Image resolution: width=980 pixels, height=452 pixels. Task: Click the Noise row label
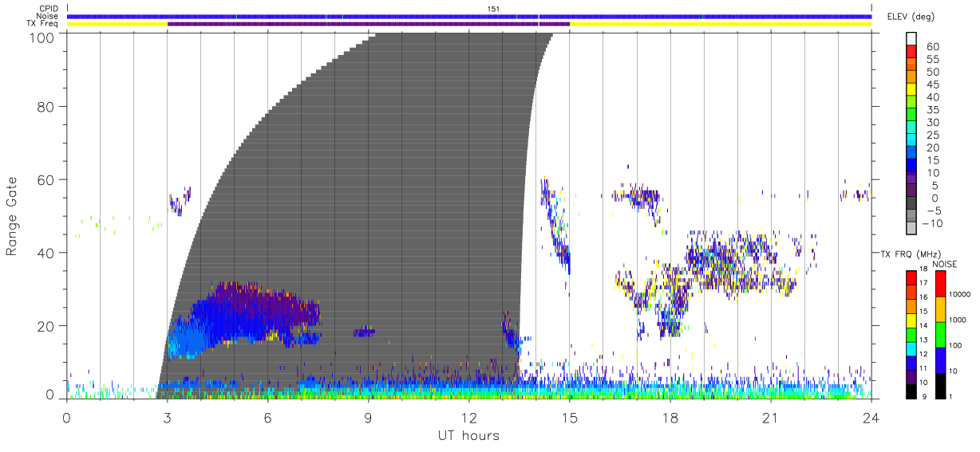click(49, 16)
